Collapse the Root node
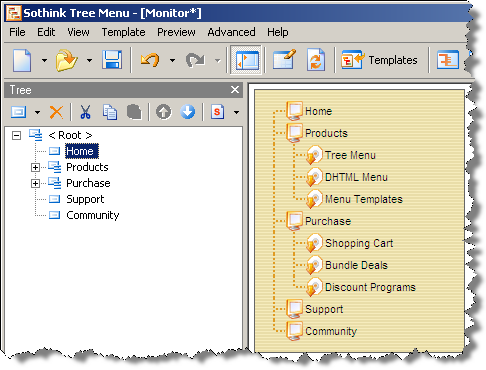The height and width of the screenshot is (370, 486). 16,135
